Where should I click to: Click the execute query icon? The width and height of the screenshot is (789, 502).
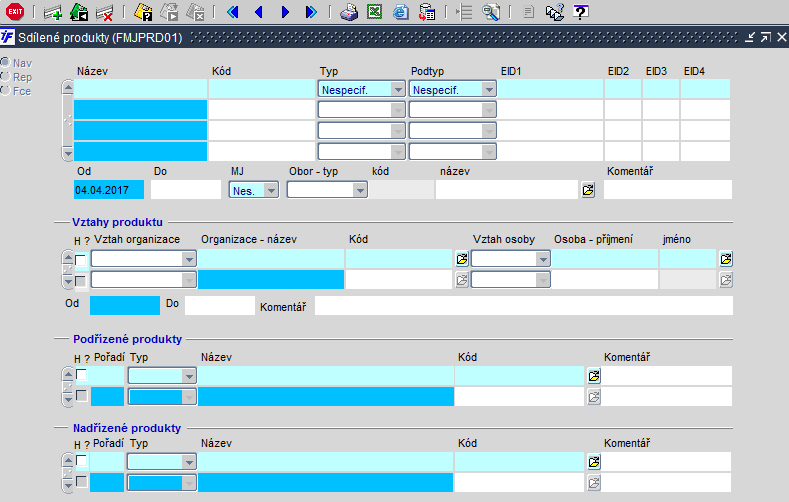coord(169,12)
